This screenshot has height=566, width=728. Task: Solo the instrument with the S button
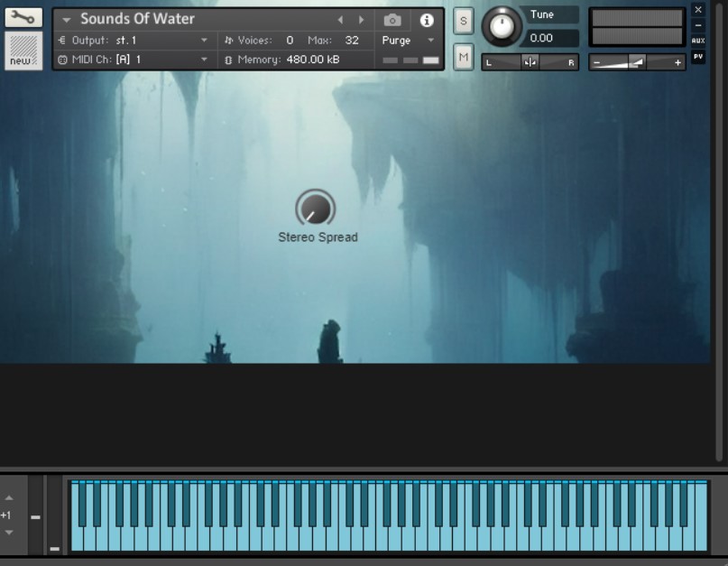point(464,21)
